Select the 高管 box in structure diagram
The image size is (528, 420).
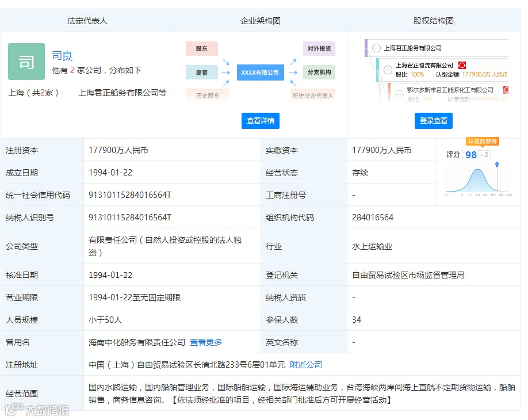point(202,72)
